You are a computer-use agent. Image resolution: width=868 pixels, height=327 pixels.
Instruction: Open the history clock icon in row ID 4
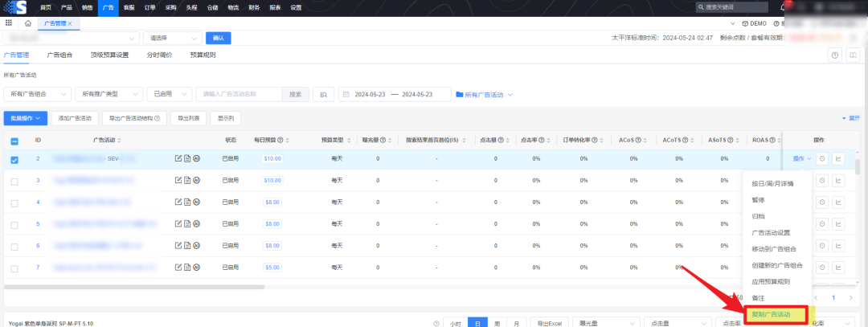pos(823,202)
